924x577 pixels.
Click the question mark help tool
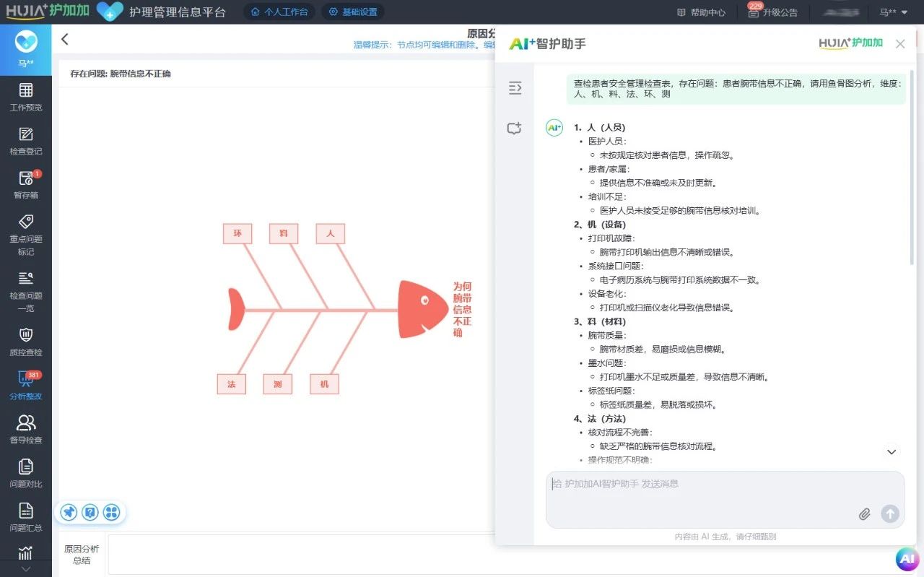(x=90, y=512)
